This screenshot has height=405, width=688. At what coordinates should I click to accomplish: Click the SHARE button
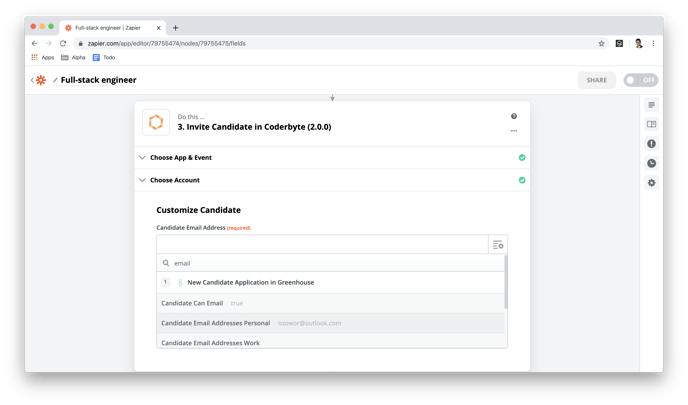point(597,80)
